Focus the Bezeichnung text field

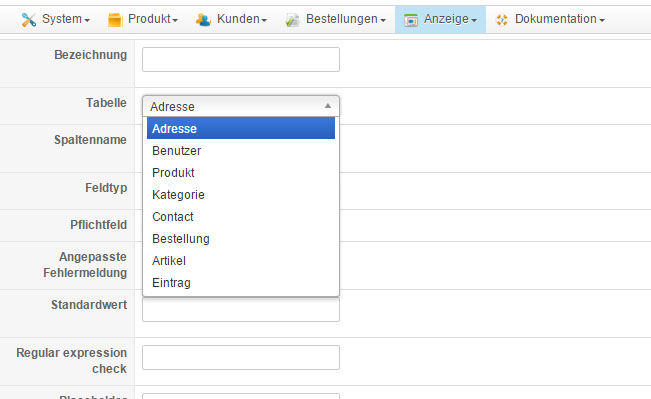(x=241, y=59)
